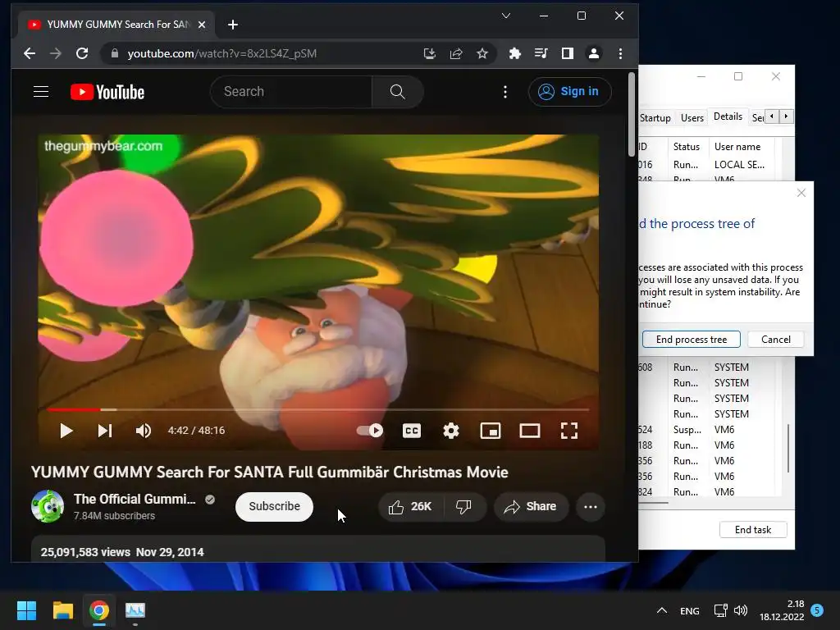The height and width of the screenshot is (630, 840).
Task: Close the end process tree dialog
Action: pyautogui.click(x=801, y=193)
